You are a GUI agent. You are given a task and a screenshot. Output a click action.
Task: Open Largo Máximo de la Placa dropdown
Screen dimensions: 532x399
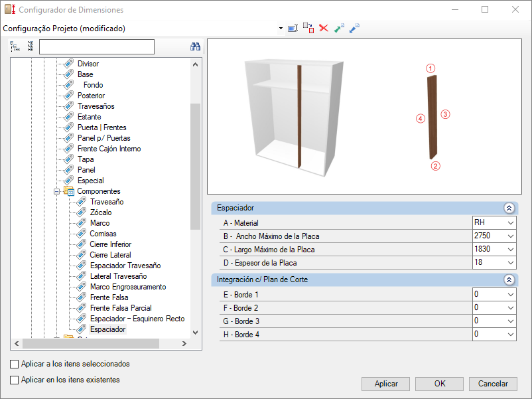510,249
